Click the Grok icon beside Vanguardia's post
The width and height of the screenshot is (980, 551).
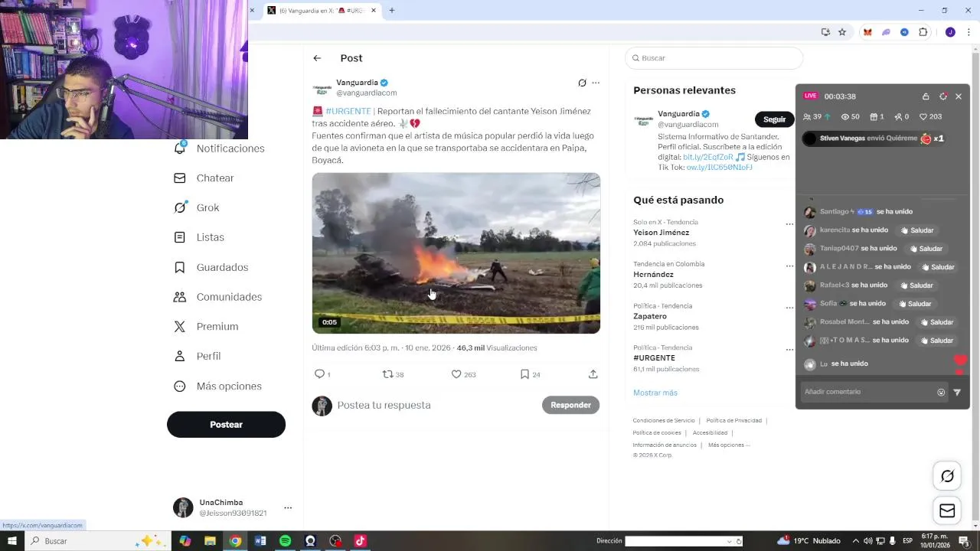[582, 83]
